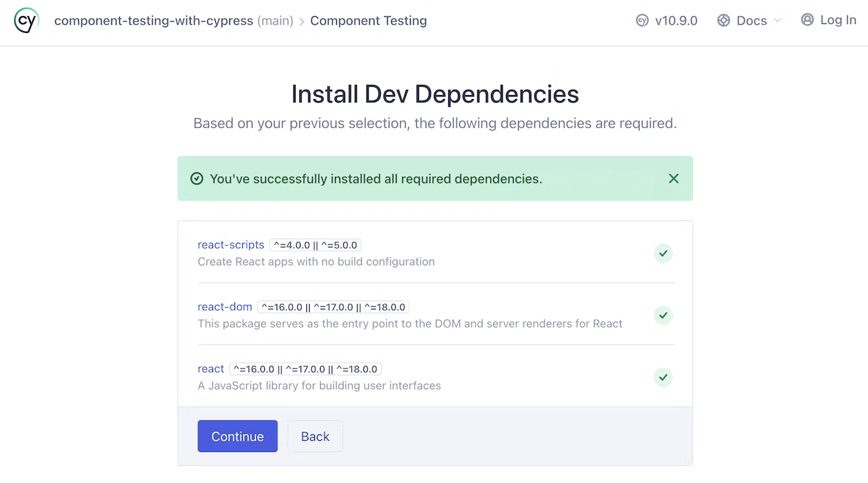
Task: Click the react-dom entry point description text
Action: tap(410, 324)
